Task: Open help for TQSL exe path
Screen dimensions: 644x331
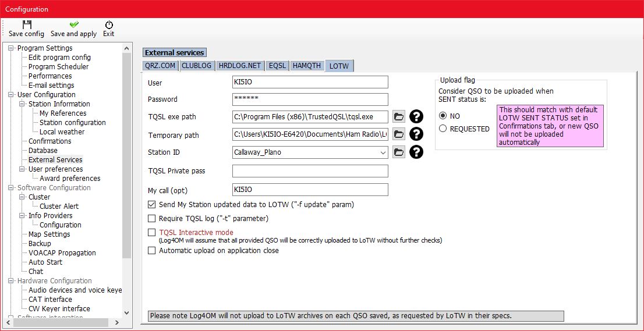Action: pyautogui.click(x=416, y=117)
